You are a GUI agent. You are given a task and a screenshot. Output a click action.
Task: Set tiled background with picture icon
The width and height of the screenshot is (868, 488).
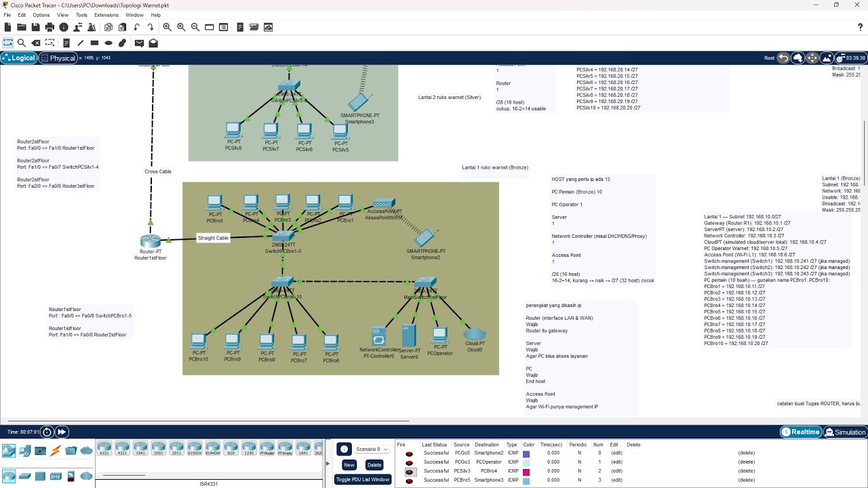[x=827, y=58]
